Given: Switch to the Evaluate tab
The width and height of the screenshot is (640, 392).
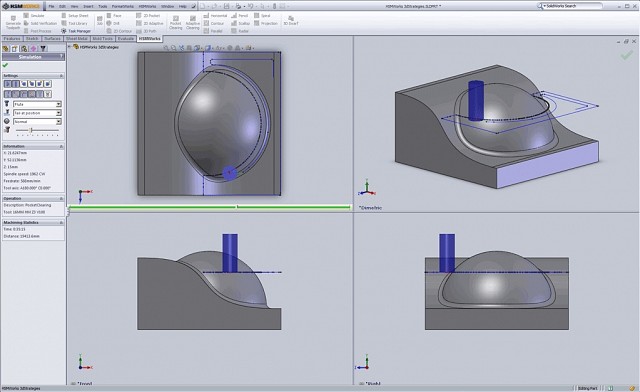Looking at the screenshot, I should (x=126, y=39).
